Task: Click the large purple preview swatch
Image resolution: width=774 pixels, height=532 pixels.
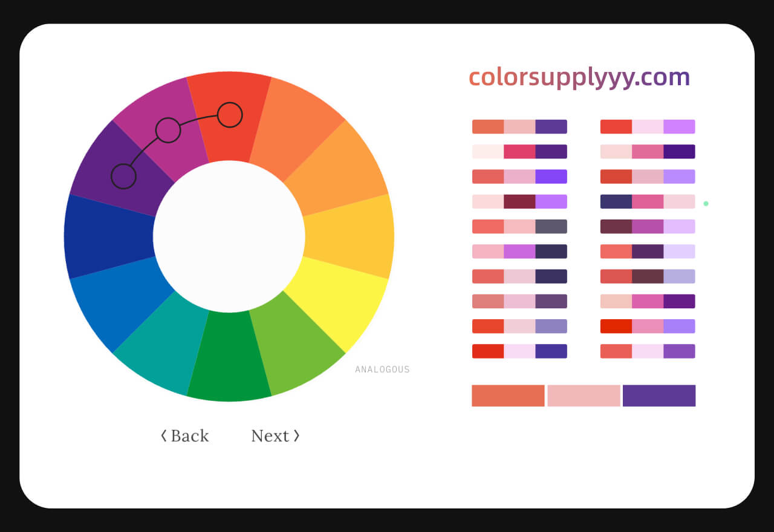Action: coord(659,396)
